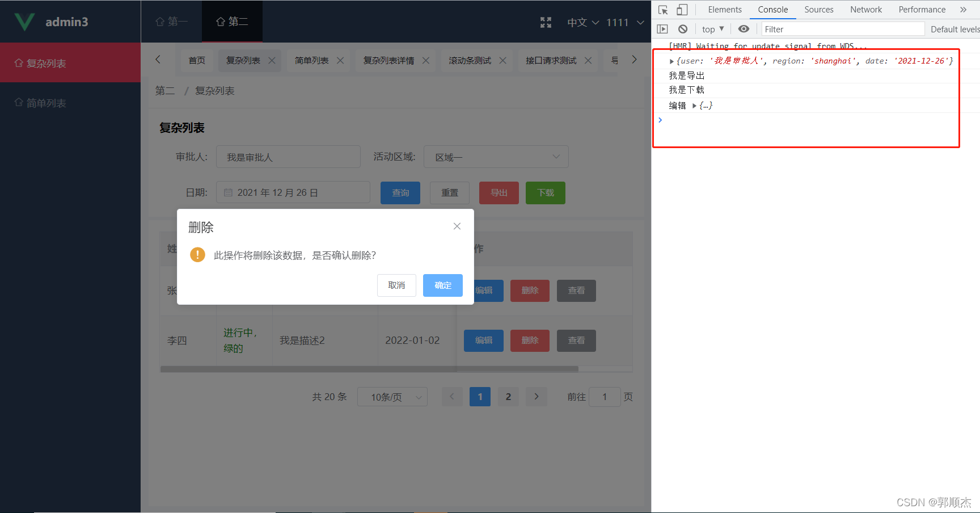Screen dimensions: 980x513
Task: Go to page 2
Action: (508, 397)
